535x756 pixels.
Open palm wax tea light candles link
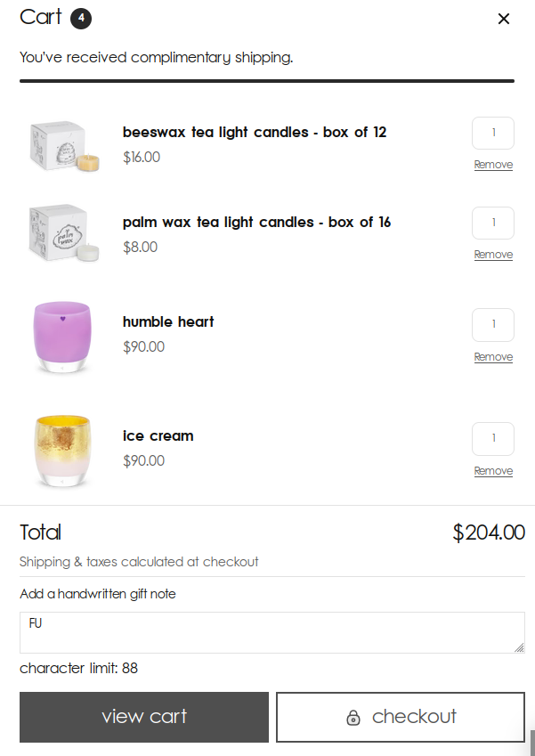[256, 223]
